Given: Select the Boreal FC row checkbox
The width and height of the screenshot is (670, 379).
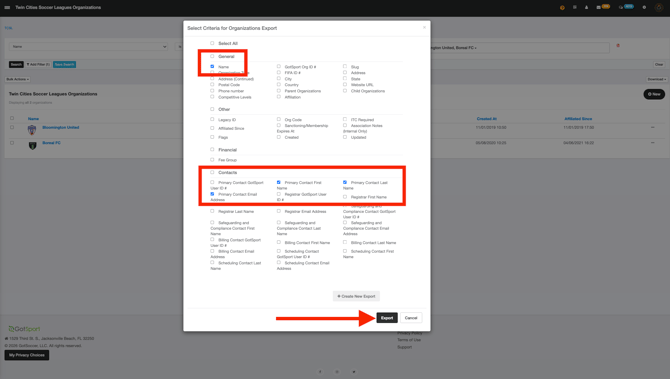Looking at the screenshot, I should tap(12, 143).
